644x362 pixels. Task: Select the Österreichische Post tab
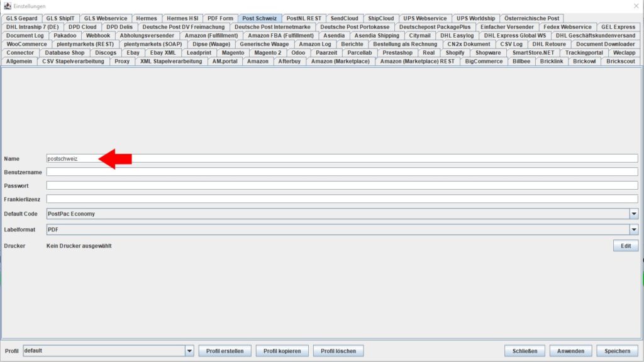[x=531, y=18]
